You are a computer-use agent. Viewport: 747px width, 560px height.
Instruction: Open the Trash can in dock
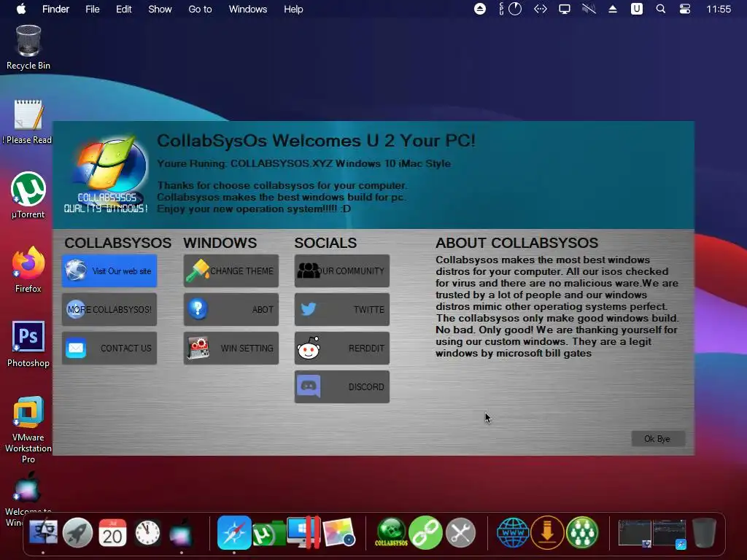point(704,532)
